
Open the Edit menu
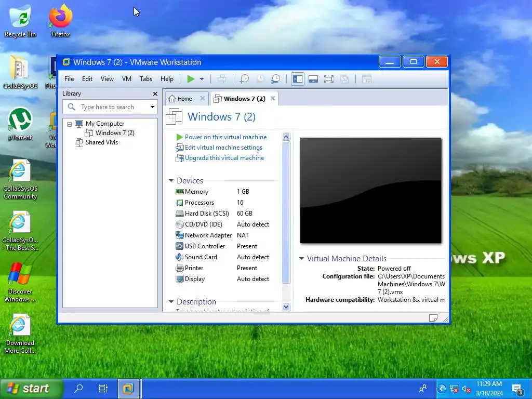pyautogui.click(x=87, y=79)
